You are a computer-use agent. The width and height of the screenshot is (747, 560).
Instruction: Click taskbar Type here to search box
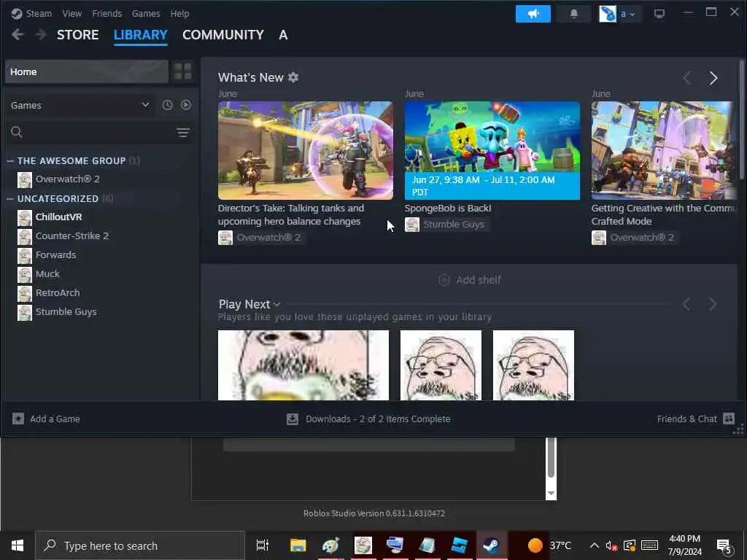(x=140, y=545)
